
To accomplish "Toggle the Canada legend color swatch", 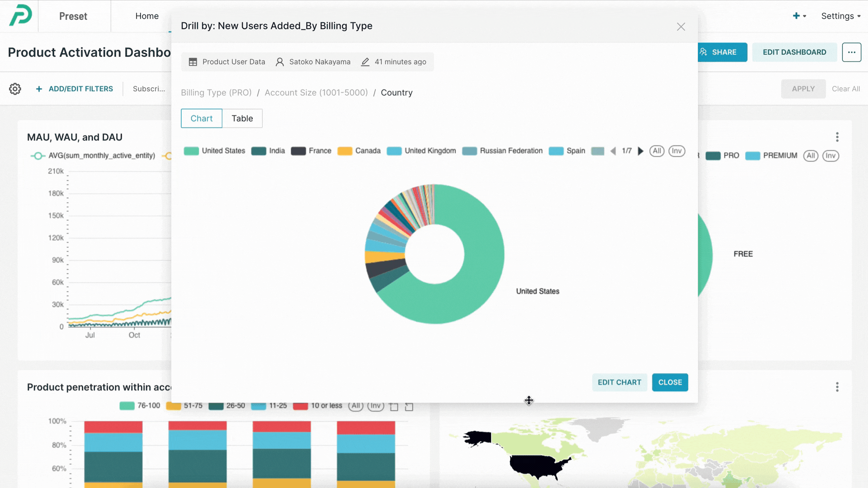I will pyautogui.click(x=344, y=151).
